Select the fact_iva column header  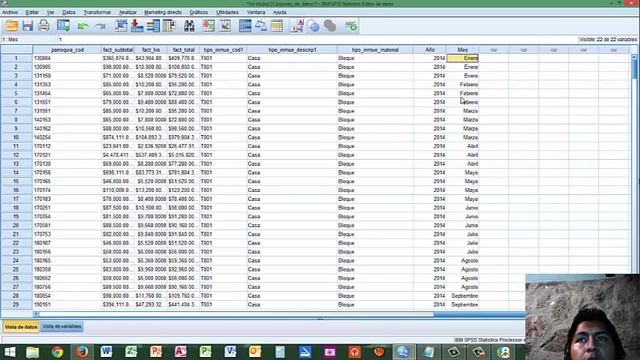click(x=151, y=50)
